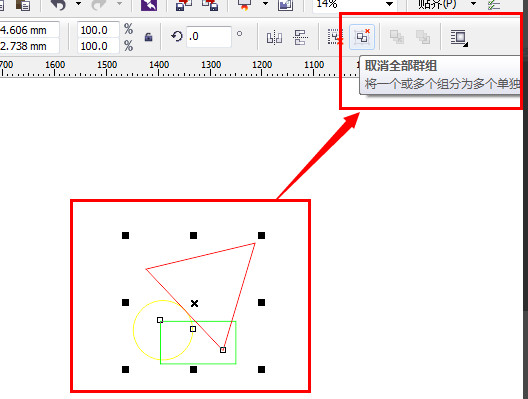
Task: Click the middle-right selection handle
Action: pyautogui.click(x=261, y=302)
